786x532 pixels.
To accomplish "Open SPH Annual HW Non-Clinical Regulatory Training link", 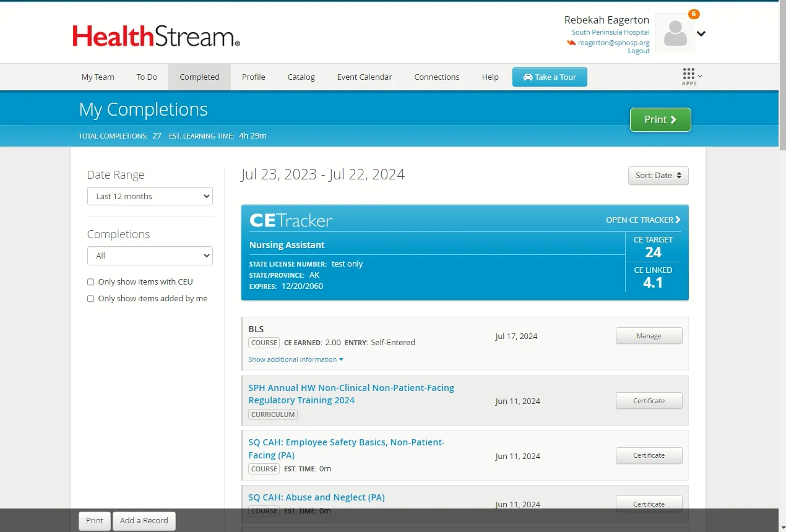I will pyautogui.click(x=351, y=394).
